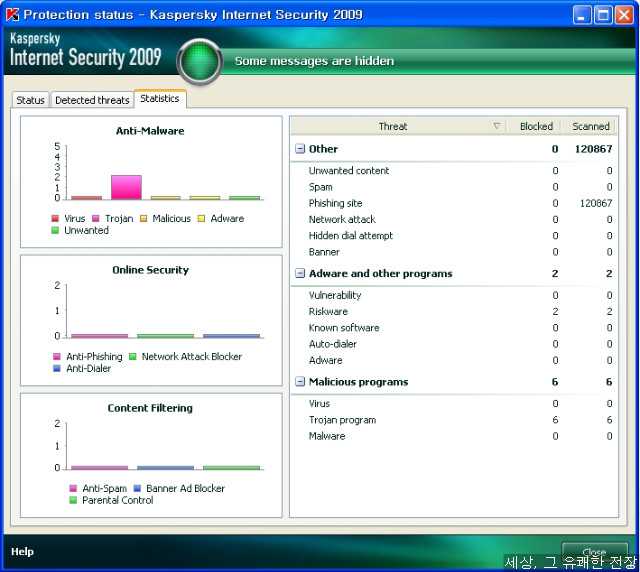Screen dimensions: 640x572
Task: Collapse the Malicious programs group
Action: click(300, 382)
